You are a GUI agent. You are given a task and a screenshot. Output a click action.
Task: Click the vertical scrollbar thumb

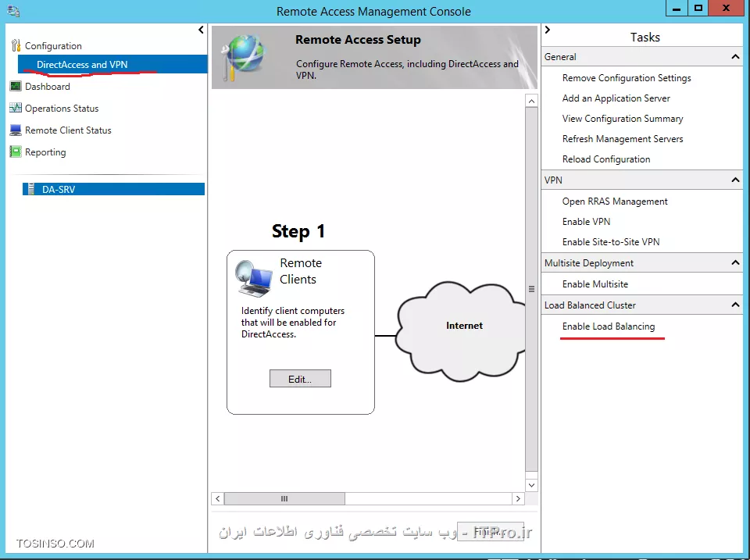coord(531,289)
